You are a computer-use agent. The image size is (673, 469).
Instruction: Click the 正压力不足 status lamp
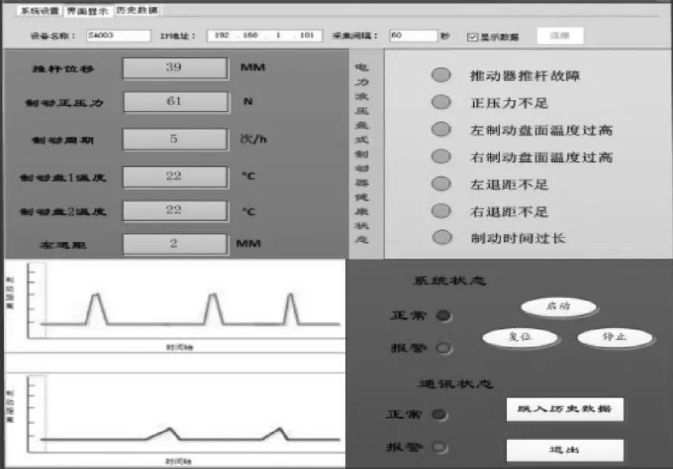click(439, 103)
